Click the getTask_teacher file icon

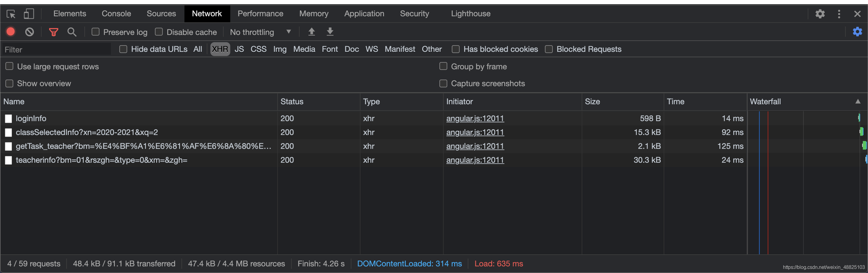coord(8,146)
